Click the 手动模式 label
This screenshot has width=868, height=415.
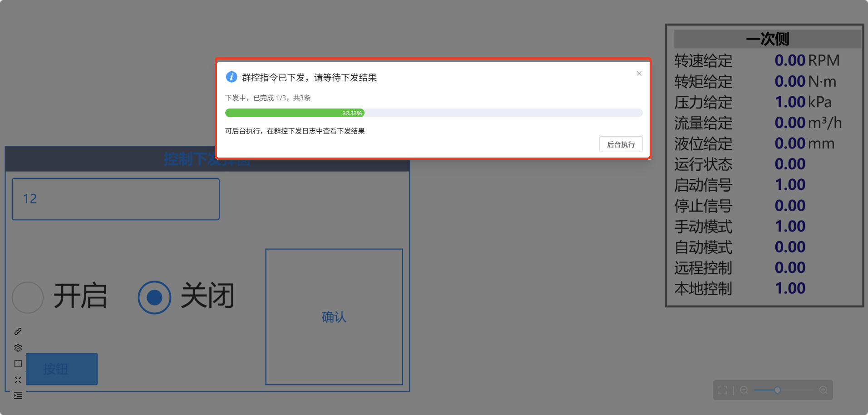[703, 226]
